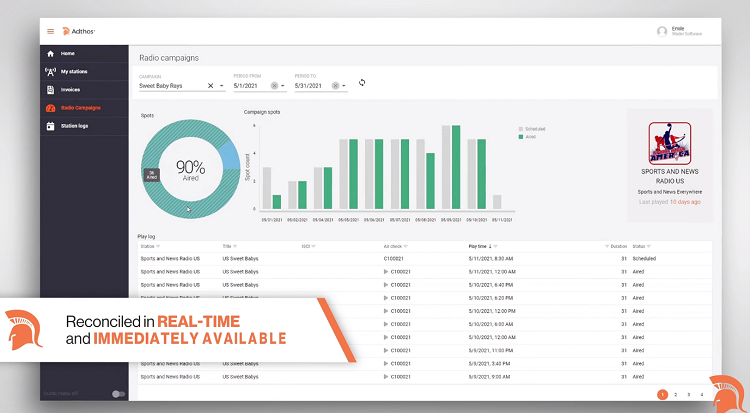The height and width of the screenshot is (413, 750).
Task: Click the Play time column header
Action: 477,246
